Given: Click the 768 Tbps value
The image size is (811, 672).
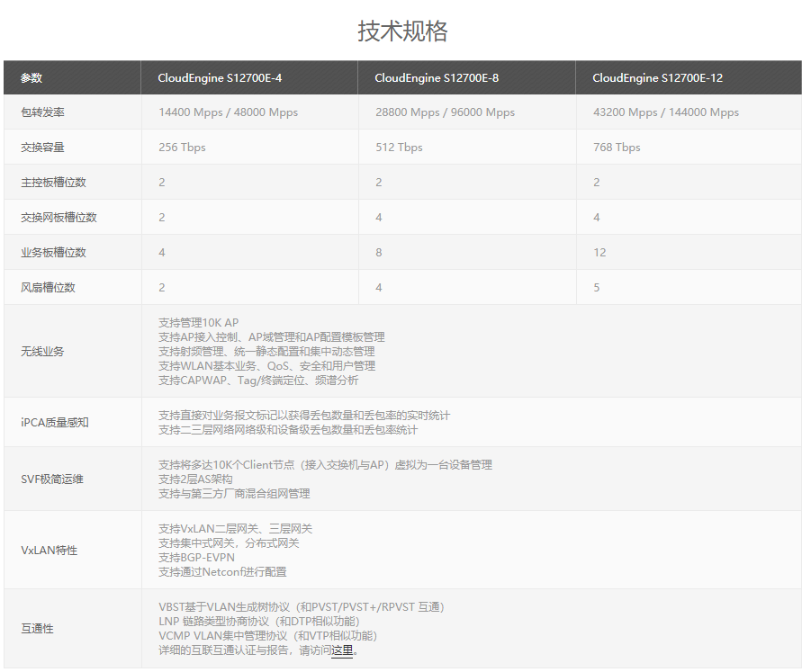Looking at the screenshot, I should click(617, 148).
